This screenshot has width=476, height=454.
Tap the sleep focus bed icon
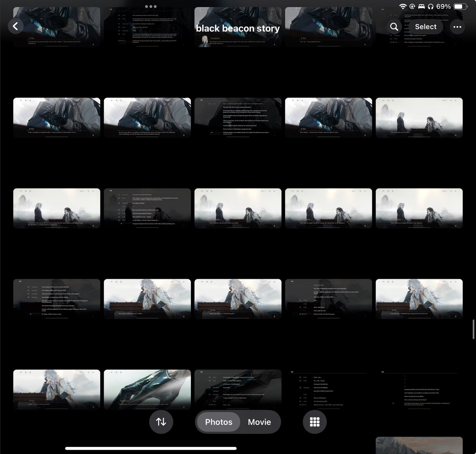(422, 6)
